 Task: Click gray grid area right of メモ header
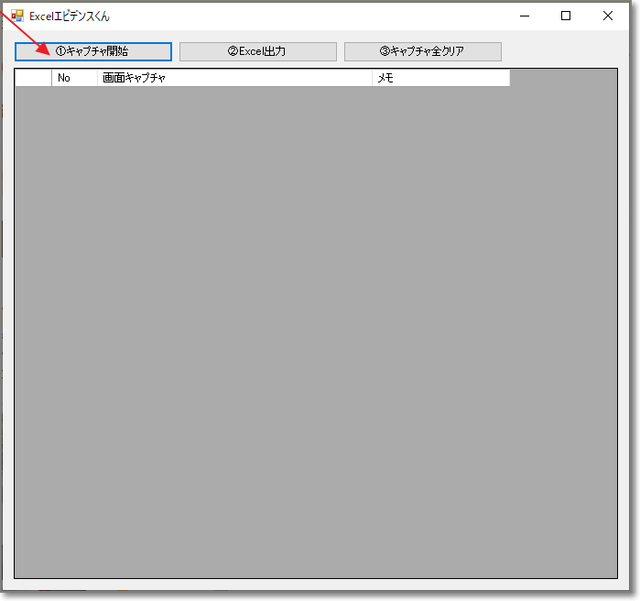click(563, 78)
